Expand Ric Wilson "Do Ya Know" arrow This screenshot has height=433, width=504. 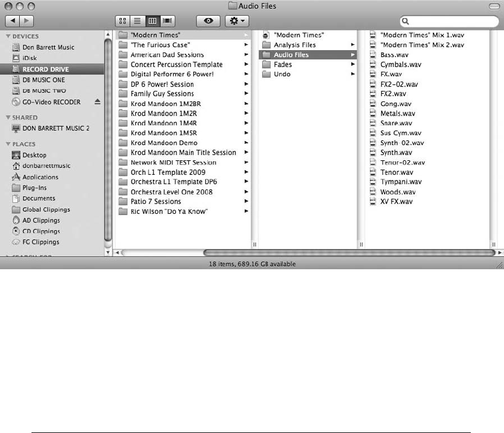(246, 212)
